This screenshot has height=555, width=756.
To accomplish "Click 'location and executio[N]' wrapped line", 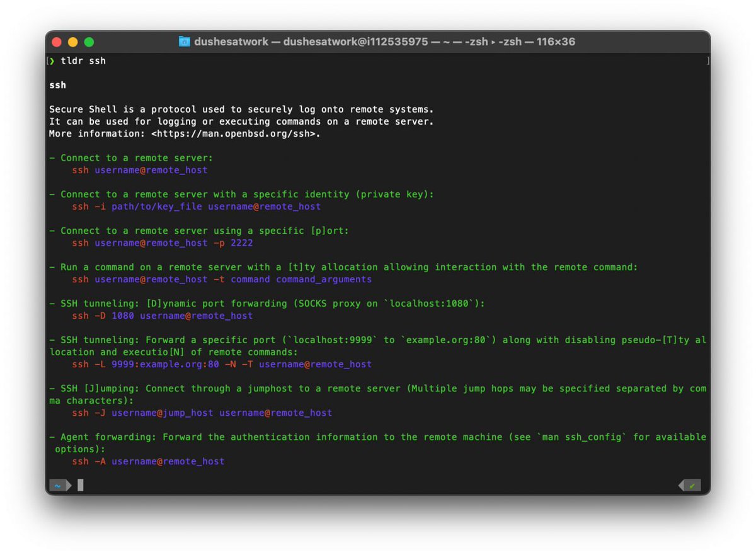I will 173,352.
